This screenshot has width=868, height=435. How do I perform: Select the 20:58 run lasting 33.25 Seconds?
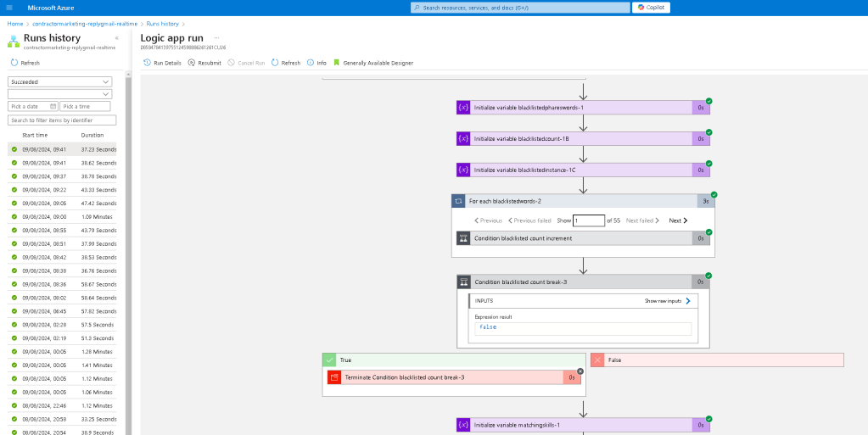click(x=62, y=419)
